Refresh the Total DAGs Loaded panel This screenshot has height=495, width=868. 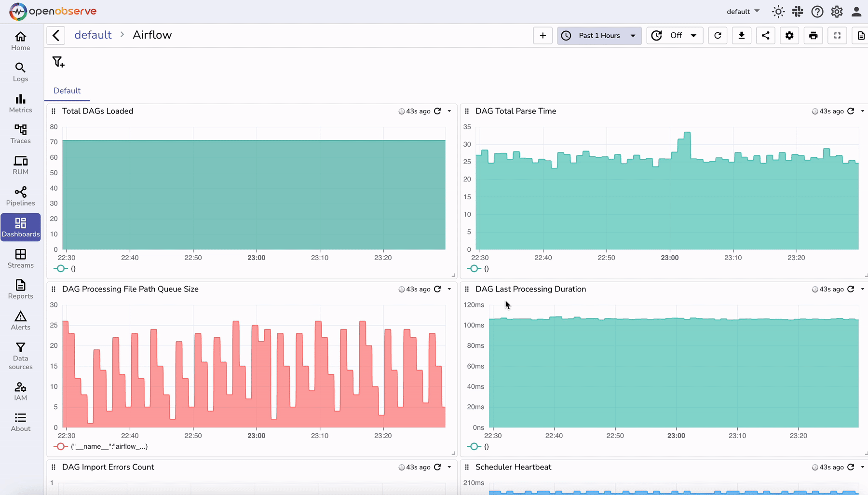(437, 111)
